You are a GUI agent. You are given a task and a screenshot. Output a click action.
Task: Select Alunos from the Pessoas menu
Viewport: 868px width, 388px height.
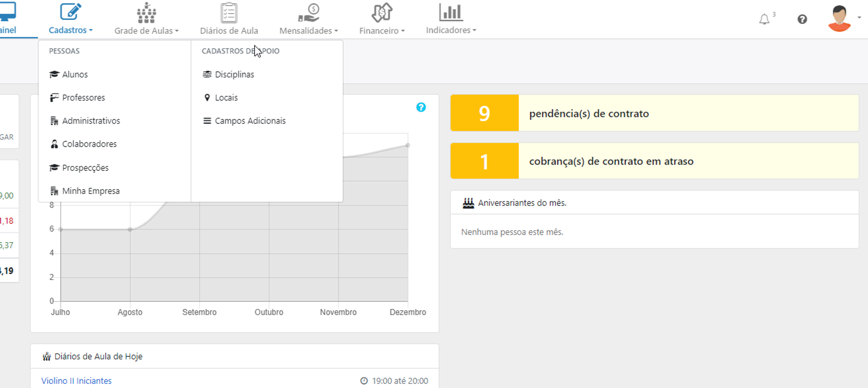[75, 74]
